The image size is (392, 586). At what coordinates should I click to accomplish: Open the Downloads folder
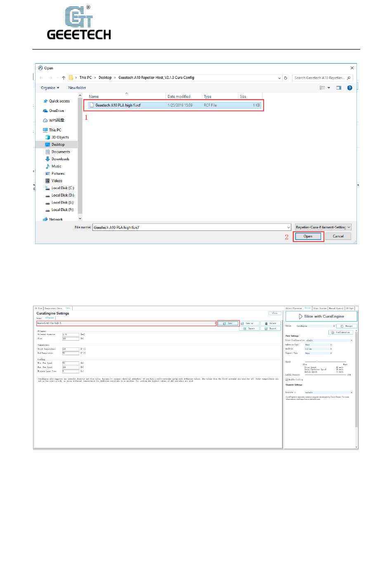[x=57, y=159]
